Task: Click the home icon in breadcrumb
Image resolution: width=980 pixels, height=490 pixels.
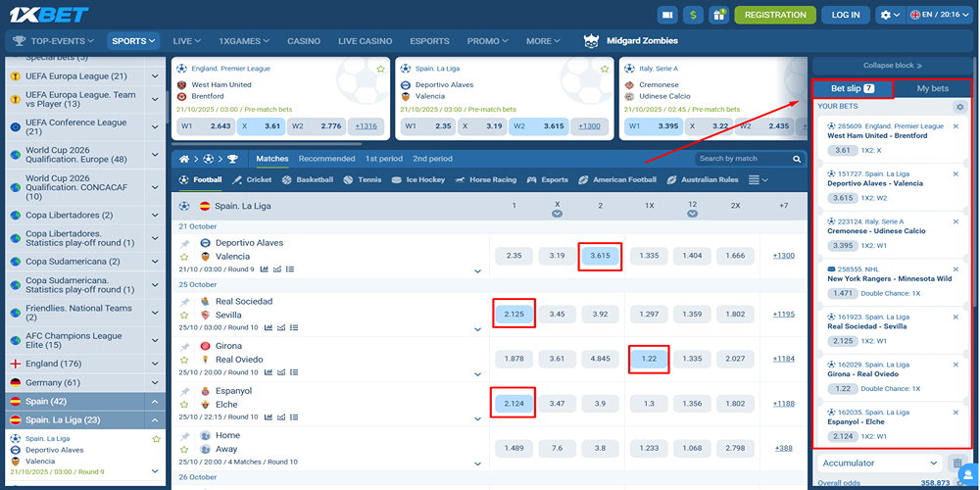Action: [184, 159]
